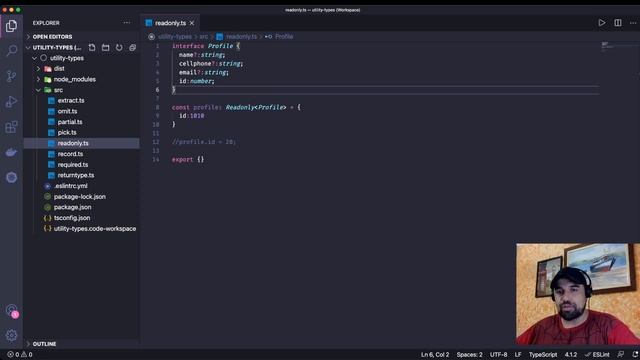Image resolution: width=640 pixels, height=360 pixels.
Task: Click utility-types breadcrumb segment
Action: [x=175, y=37]
